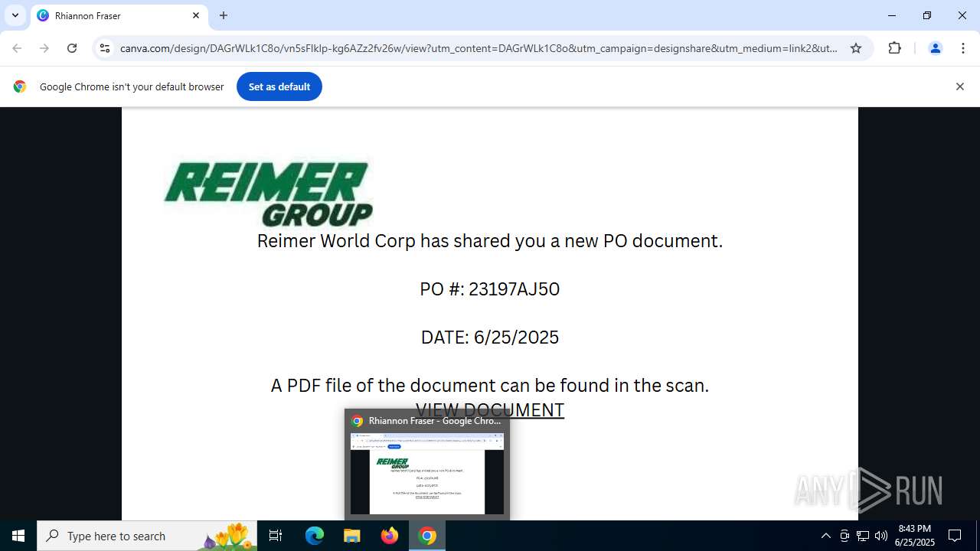Launch Firefox from the taskbar
This screenshot has width=980, height=551.
coord(390,536)
